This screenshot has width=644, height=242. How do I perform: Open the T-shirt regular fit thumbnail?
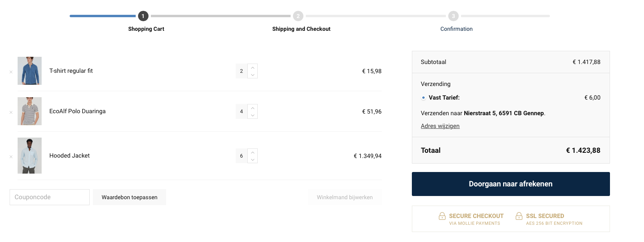[30, 71]
